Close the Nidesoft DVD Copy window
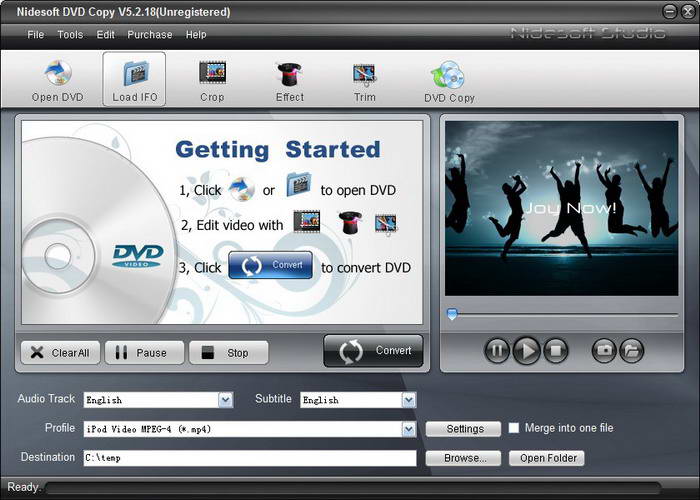The image size is (700, 500). [x=688, y=12]
